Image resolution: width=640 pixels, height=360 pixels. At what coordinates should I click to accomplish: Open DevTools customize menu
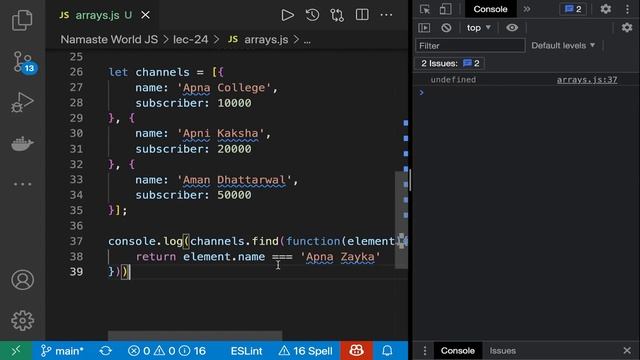tap(627, 9)
